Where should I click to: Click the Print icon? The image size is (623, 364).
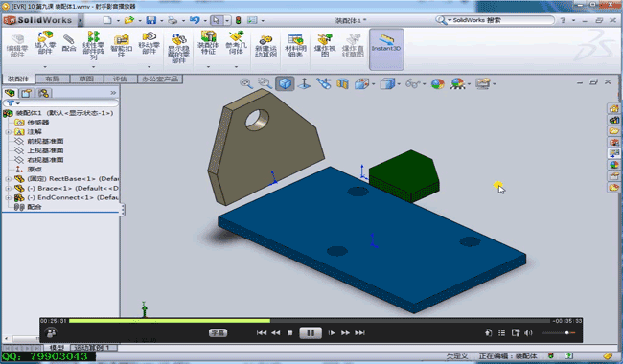tap(173, 20)
